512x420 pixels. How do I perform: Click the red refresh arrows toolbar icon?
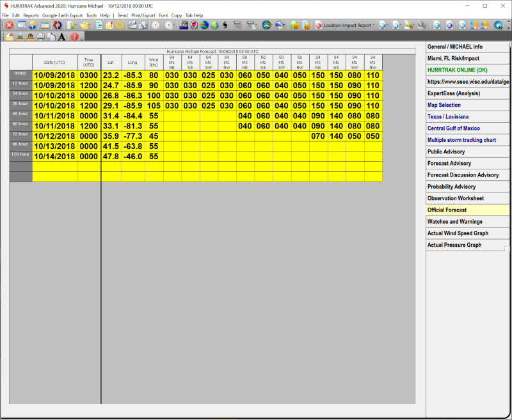(x=58, y=26)
